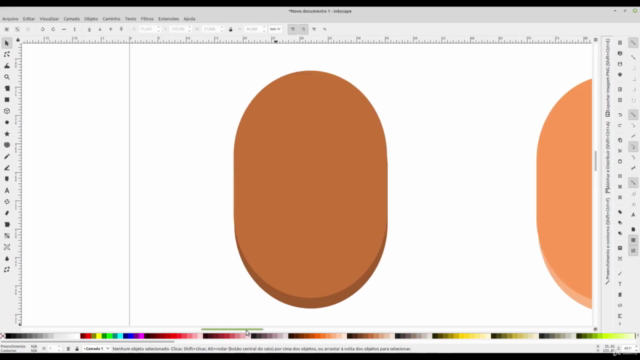Screen dimensions: 640x360
Task: Select the Selector arrow tool
Action: click(7, 43)
